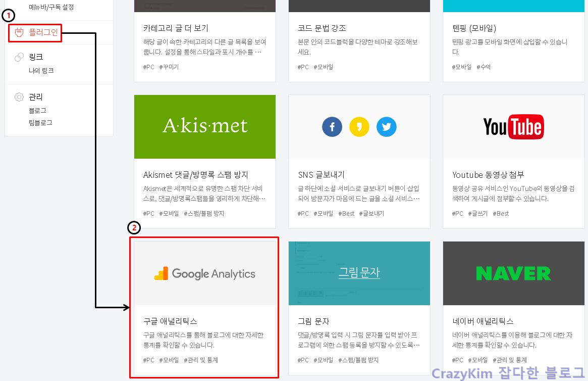Click #모바일 tag in 코드 문법 강조 card
The image size is (588, 381).
tap(323, 67)
